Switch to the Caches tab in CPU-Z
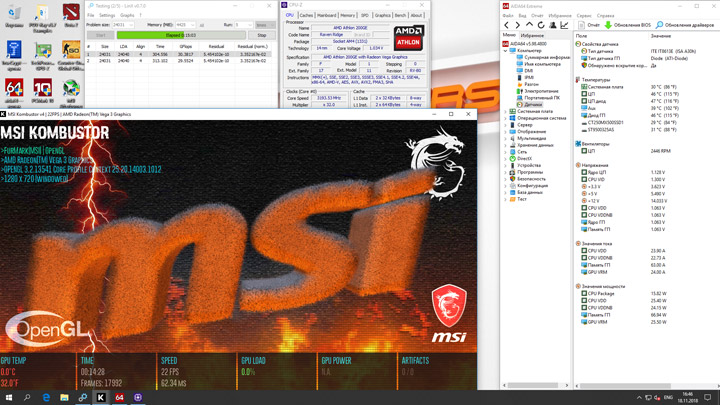720x405 pixels. (x=306, y=15)
